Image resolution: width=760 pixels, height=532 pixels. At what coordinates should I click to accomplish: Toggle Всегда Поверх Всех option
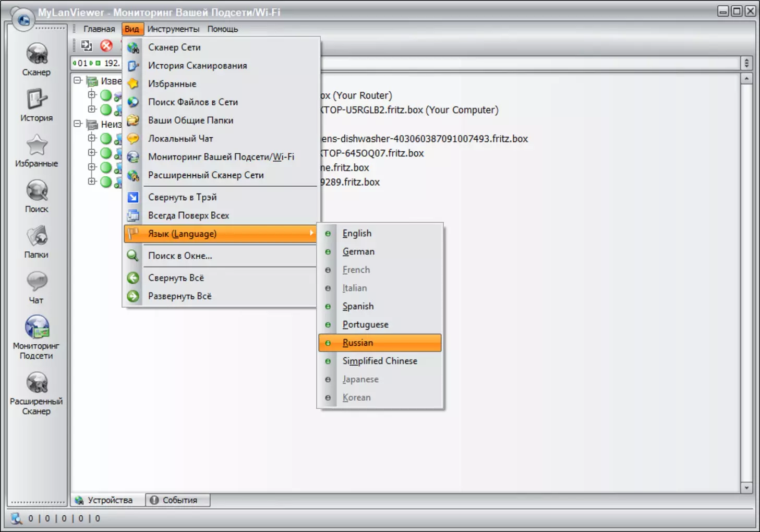(x=188, y=215)
